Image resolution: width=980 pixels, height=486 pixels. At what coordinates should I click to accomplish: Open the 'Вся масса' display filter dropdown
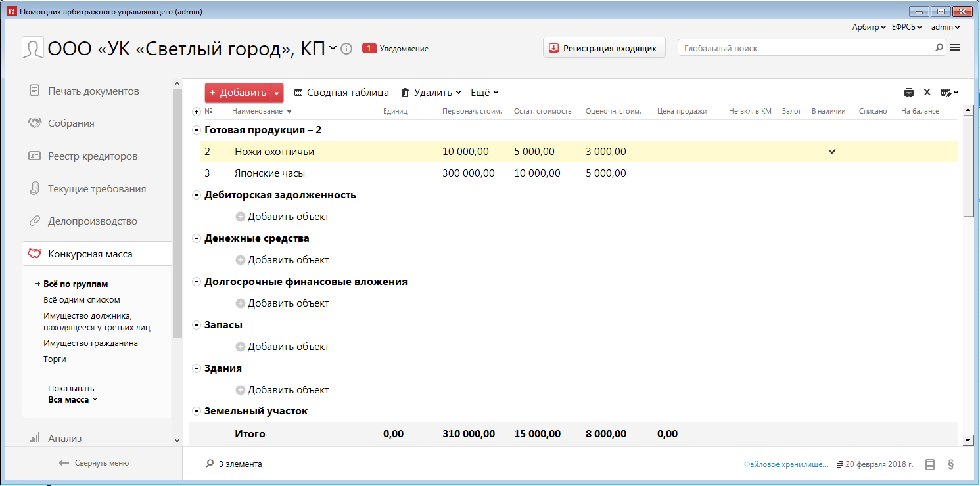pos(72,399)
